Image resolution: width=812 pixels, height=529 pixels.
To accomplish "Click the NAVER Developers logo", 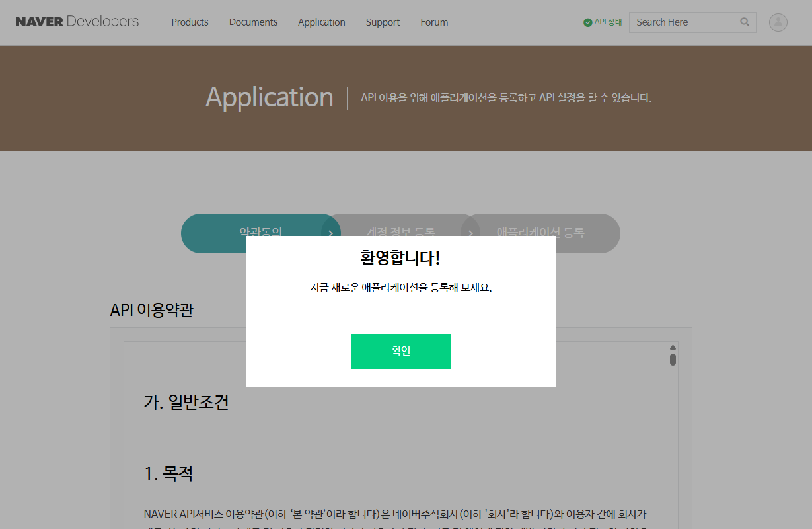I will click(77, 22).
